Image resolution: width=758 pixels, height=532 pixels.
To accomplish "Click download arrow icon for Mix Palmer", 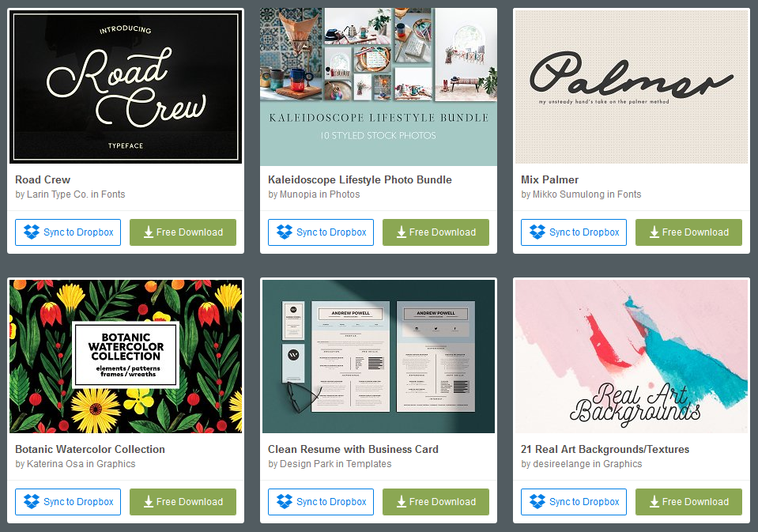I will coord(654,232).
